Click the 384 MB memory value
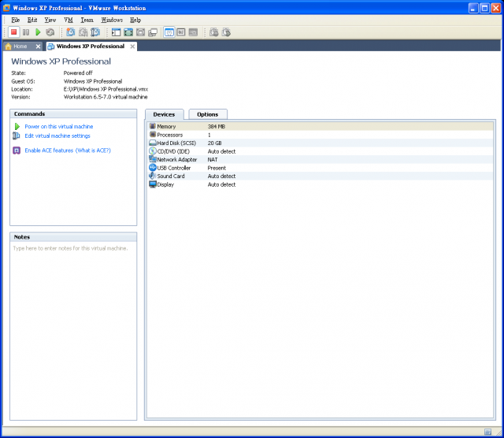This screenshot has width=504, height=438. 217,126
